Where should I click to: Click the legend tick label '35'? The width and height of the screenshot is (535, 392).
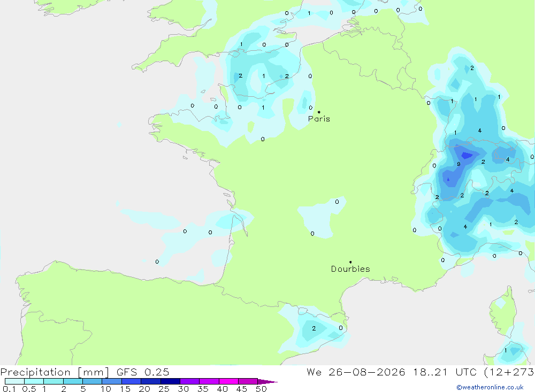203,389
